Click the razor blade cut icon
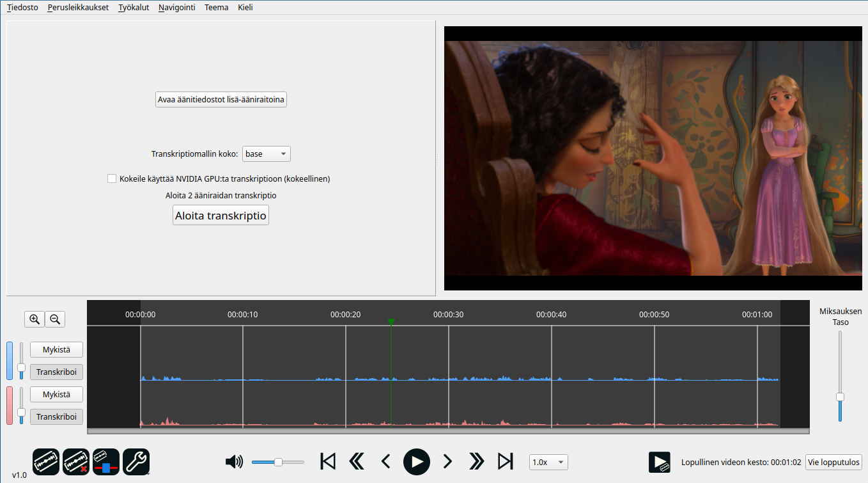 pyautogui.click(x=45, y=461)
